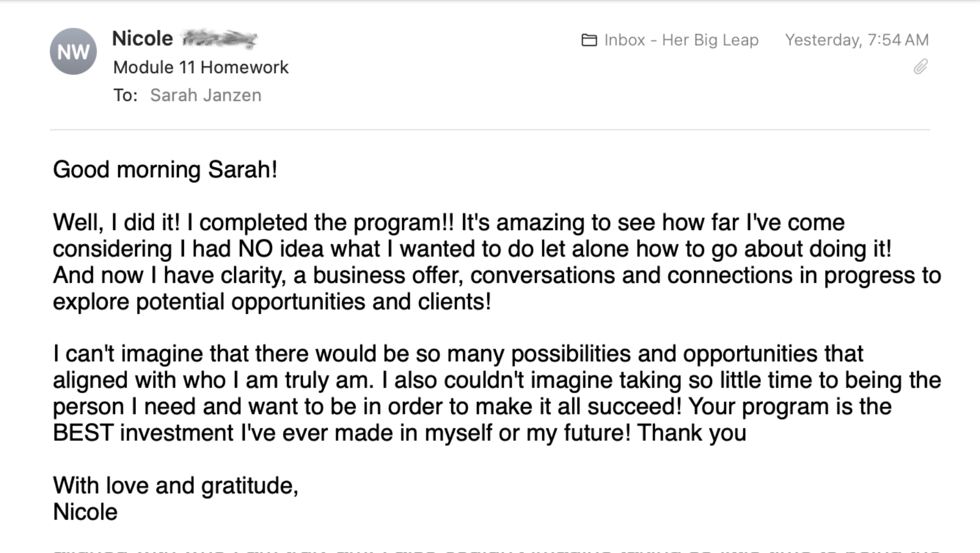Viewport: 980px width, 553px height.
Task: Click the line starting aligned with who I am
Action: coord(497,381)
